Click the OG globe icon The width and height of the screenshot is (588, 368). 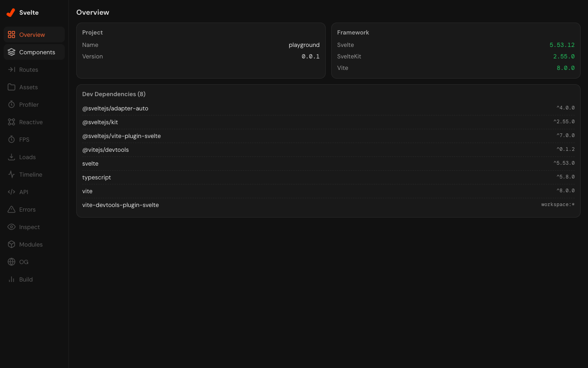click(x=11, y=262)
